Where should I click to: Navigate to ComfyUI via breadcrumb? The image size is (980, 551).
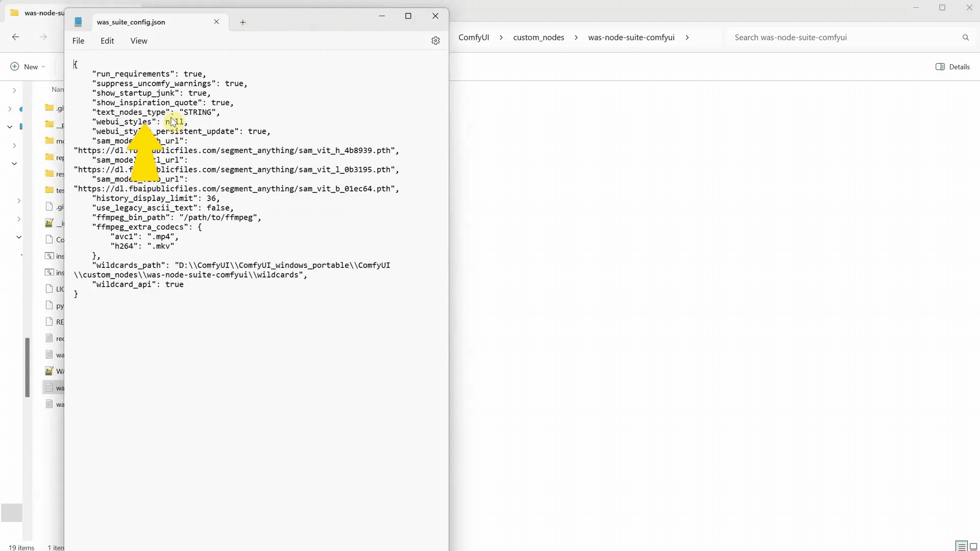474,37
